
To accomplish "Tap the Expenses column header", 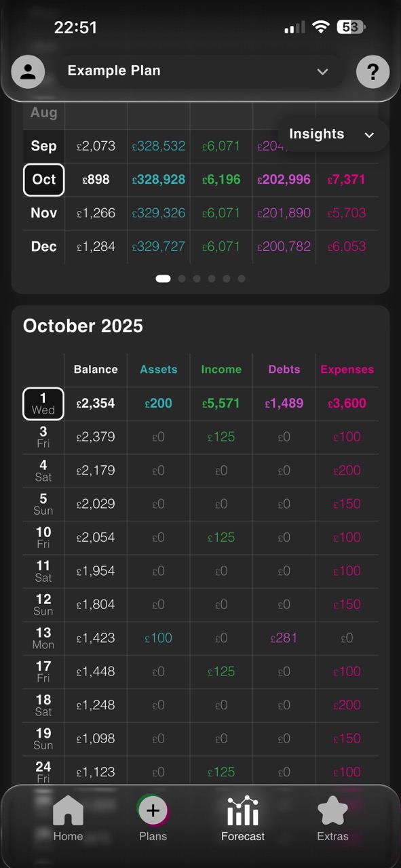I will click(x=347, y=370).
